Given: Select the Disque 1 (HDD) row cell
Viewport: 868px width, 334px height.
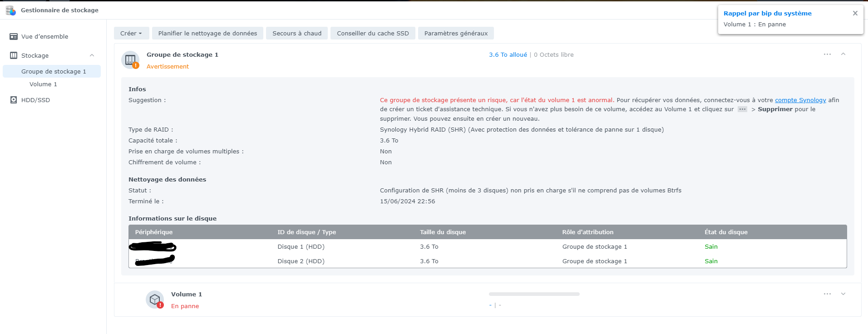Looking at the screenshot, I should click(x=301, y=246).
